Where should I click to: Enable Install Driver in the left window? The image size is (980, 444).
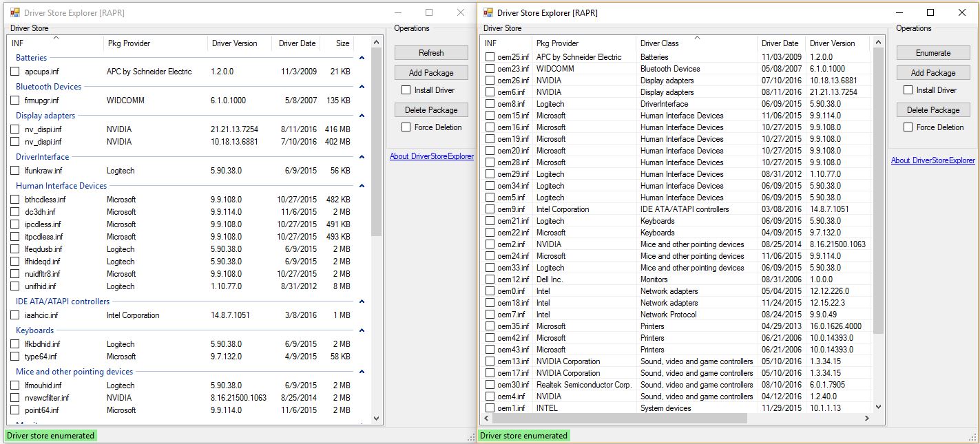point(406,90)
